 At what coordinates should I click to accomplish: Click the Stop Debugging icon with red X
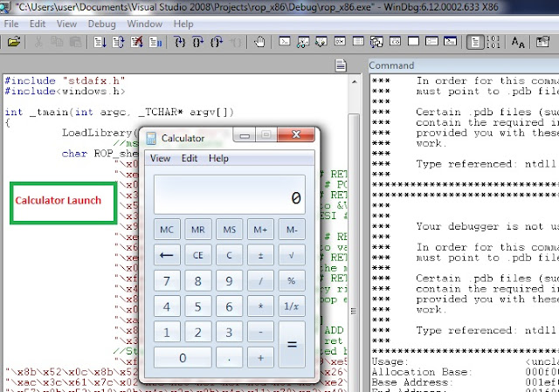pos(137,42)
